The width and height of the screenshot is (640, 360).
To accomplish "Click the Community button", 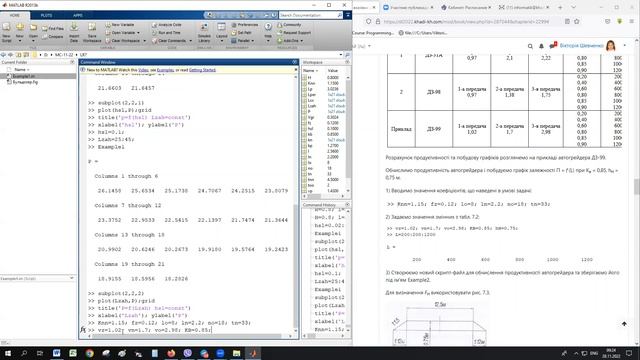I will coord(289,25).
